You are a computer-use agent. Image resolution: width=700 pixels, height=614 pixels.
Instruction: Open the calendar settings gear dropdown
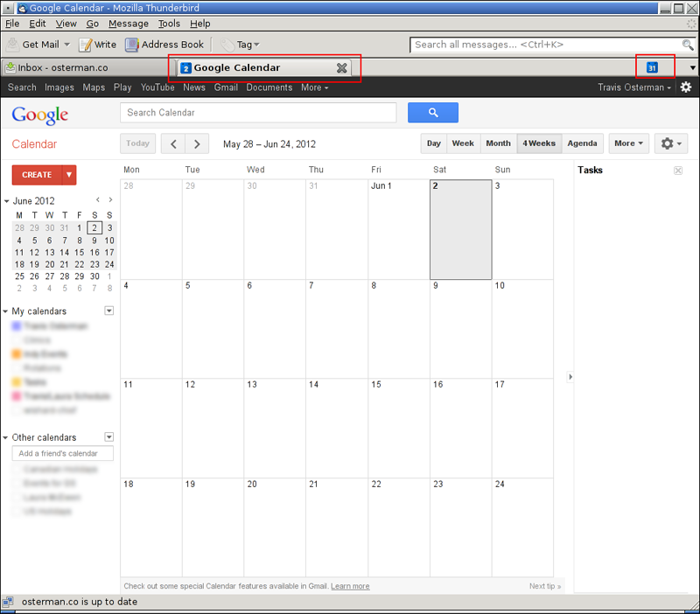pyautogui.click(x=671, y=143)
